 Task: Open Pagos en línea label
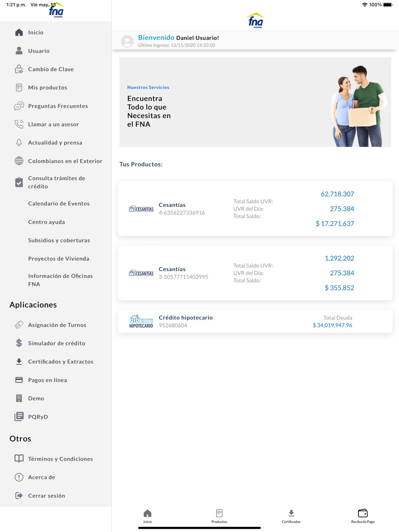pos(47,380)
